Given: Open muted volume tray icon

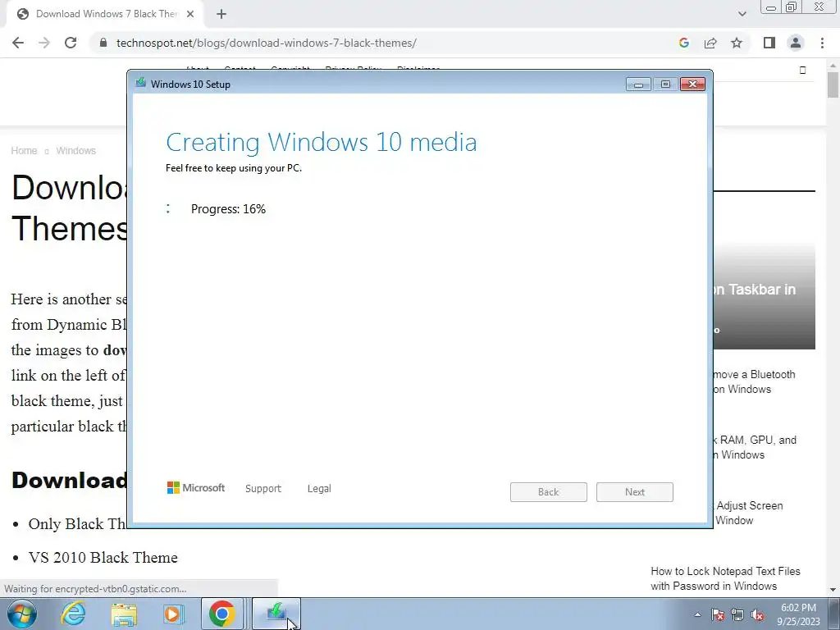Looking at the screenshot, I should coord(757,614).
